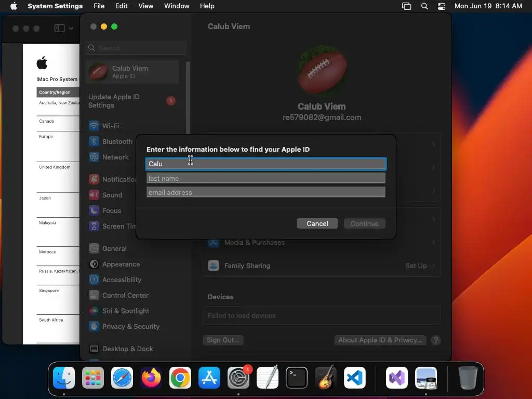Expand the Family Sharing Set Up chevron

click(x=433, y=265)
